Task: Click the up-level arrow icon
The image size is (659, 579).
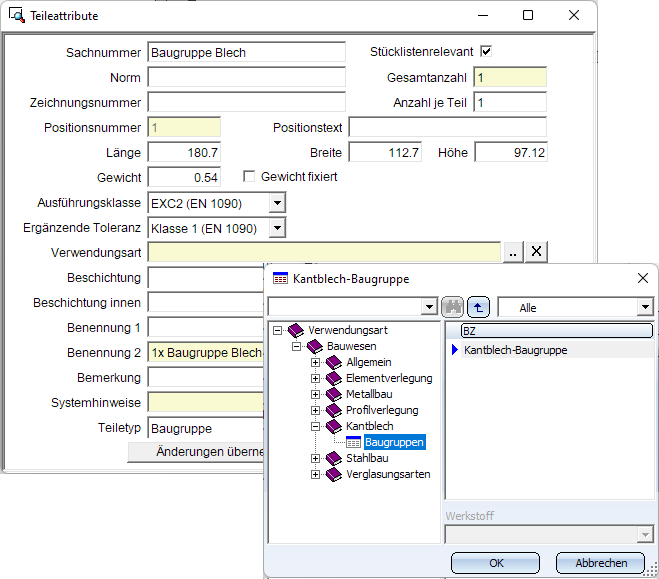Action: click(478, 307)
